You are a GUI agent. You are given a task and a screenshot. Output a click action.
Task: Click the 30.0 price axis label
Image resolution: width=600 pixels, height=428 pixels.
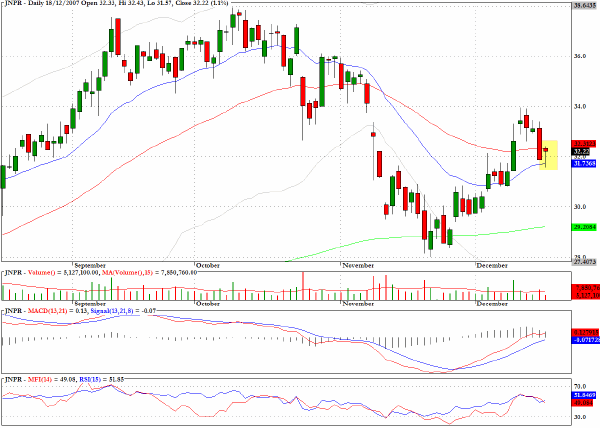580,207
